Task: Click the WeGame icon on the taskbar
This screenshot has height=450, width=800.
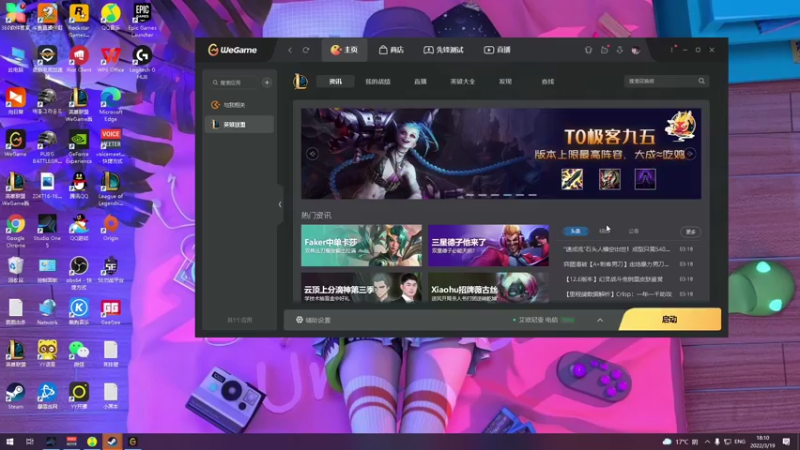Action: pos(133,441)
